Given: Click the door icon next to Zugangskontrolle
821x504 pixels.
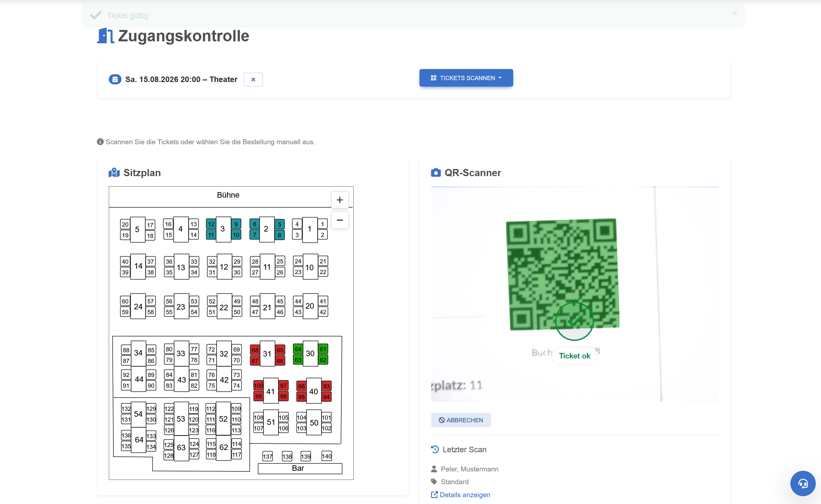Looking at the screenshot, I should 105,36.
